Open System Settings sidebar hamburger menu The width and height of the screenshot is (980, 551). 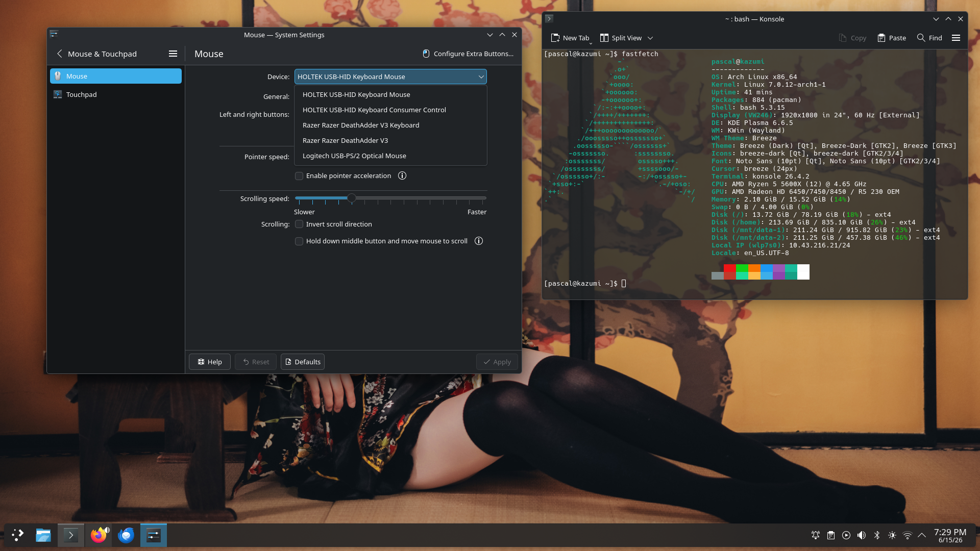[x=173, y=54]
